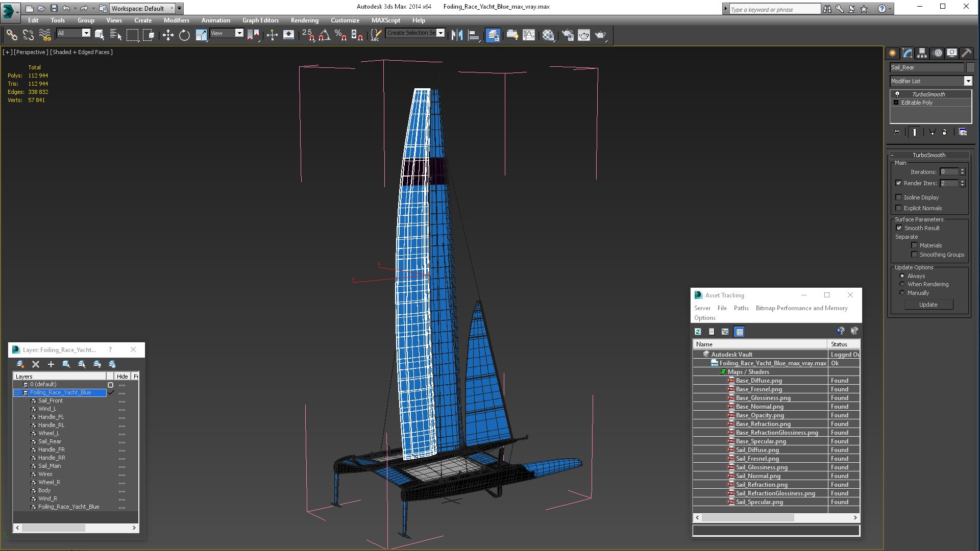
Task: Select the Always update option
Action: pyautogui.click(x=902, y=276)
